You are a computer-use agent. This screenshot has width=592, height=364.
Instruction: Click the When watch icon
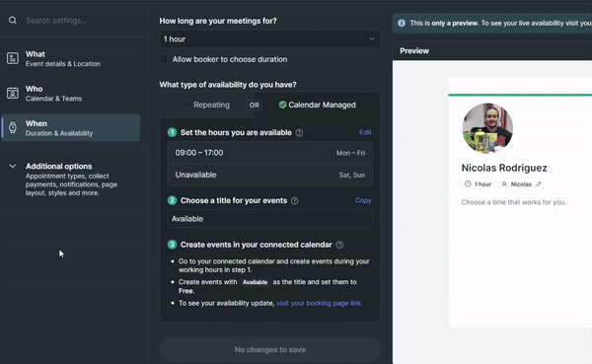(x=13, y=127)
